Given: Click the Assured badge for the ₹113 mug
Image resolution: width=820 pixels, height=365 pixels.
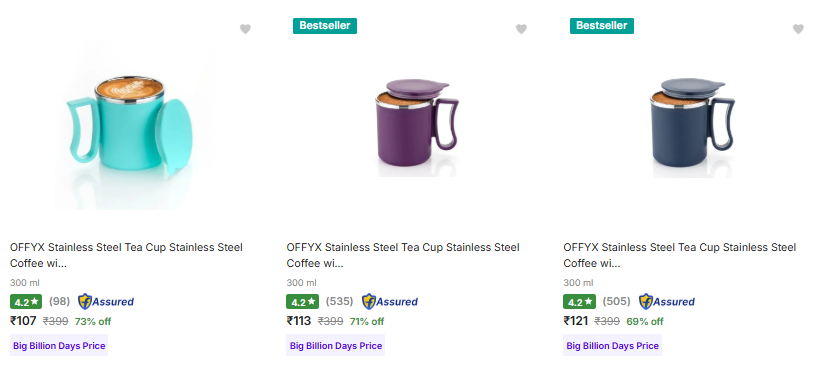Looking at the screenshot, I should pos(390,302).
